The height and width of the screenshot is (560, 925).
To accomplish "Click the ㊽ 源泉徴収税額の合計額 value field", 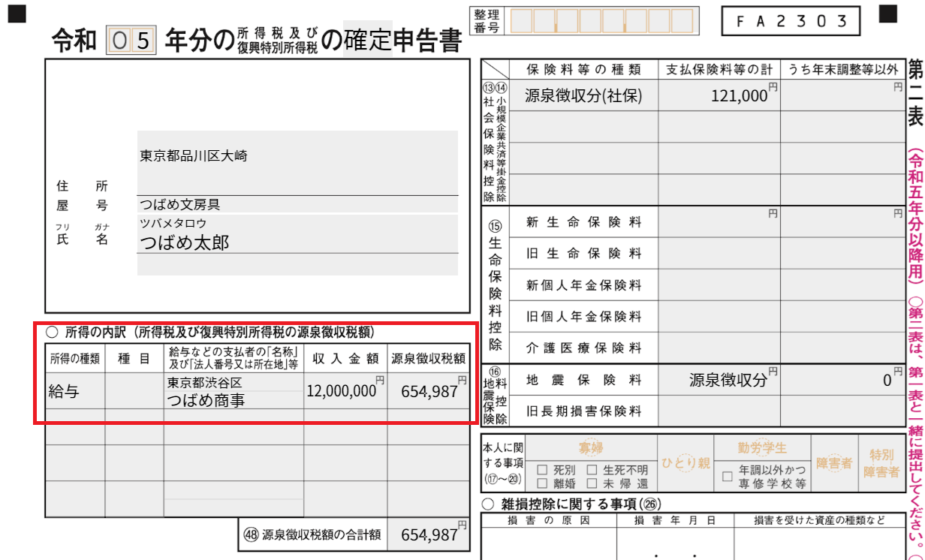I will 429,534.
